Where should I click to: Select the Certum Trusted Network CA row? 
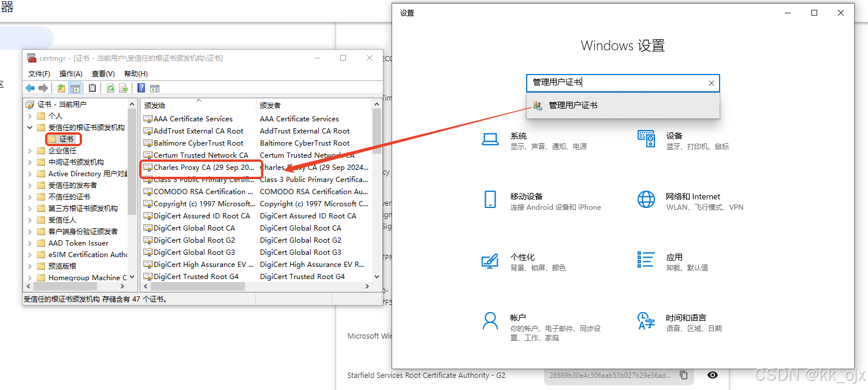[257, 155]
